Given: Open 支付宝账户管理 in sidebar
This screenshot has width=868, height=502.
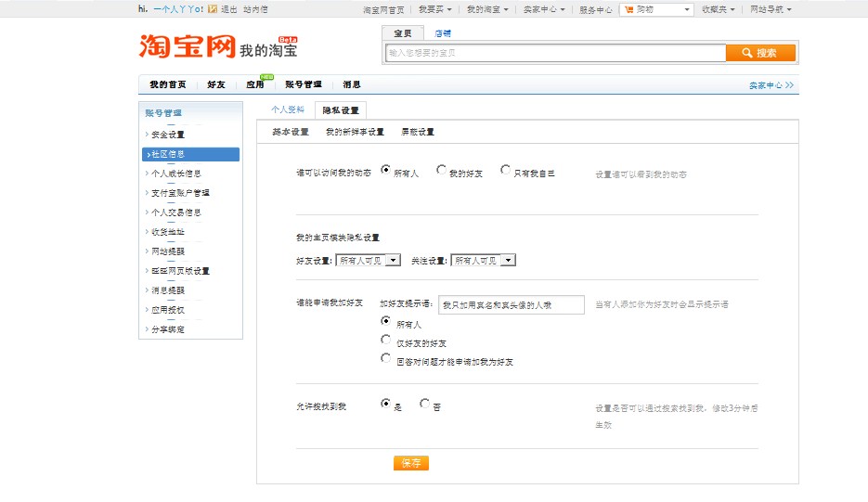Looking at the screenshot, I should pyautogui.click(x=180, y=193).
